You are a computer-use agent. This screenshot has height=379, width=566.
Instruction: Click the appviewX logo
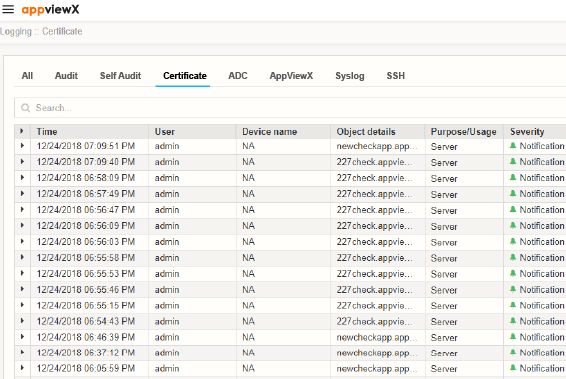50,9
